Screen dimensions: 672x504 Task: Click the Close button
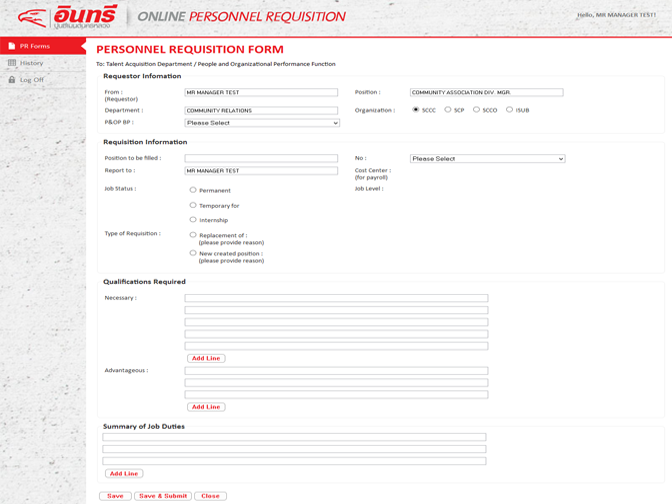(x=210, y=496)
